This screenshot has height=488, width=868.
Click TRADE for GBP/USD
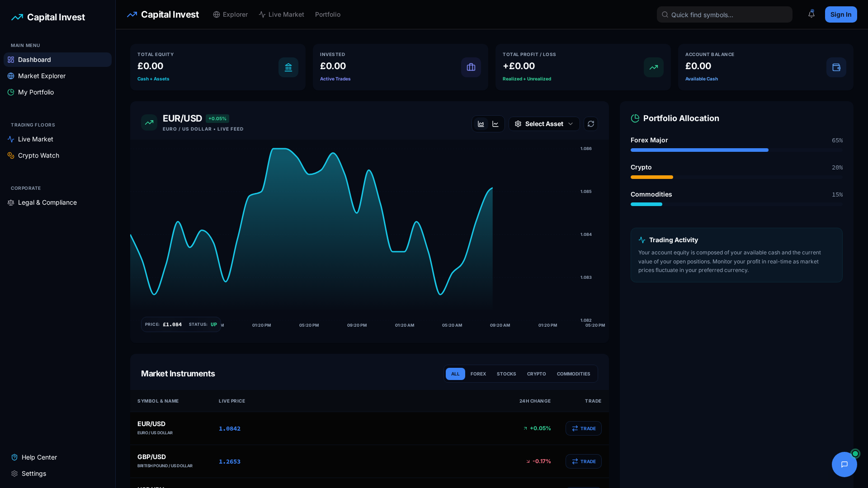pyautogui.click(x=583, y=461)
